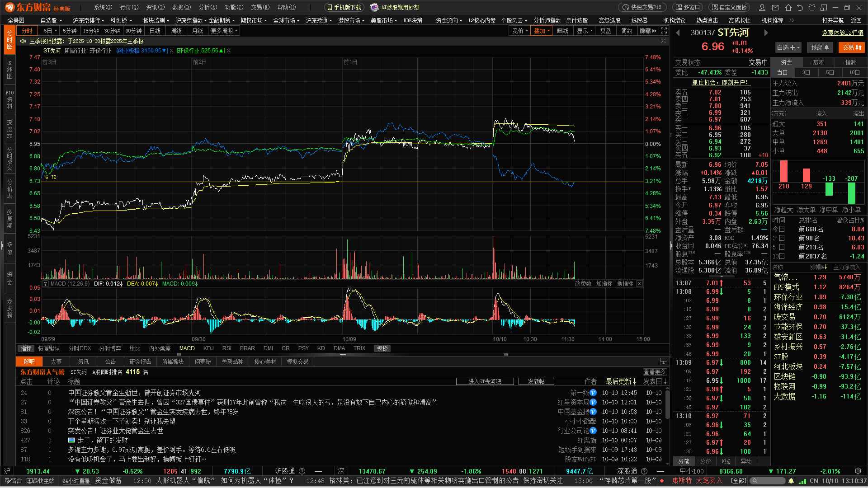Switch to the 研究报告 tab
The width and height of the screenshot is (868, 488).
(x=140, y=361)
